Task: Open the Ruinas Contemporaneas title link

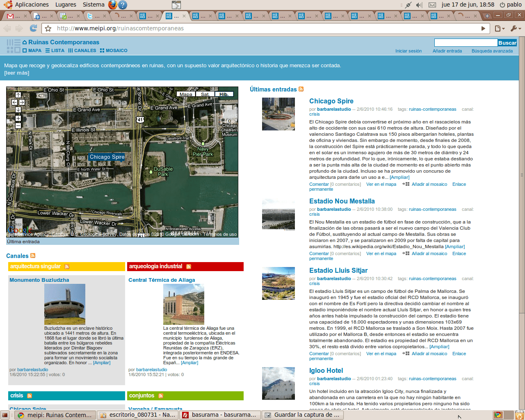Action: click(x=64, y=42)
